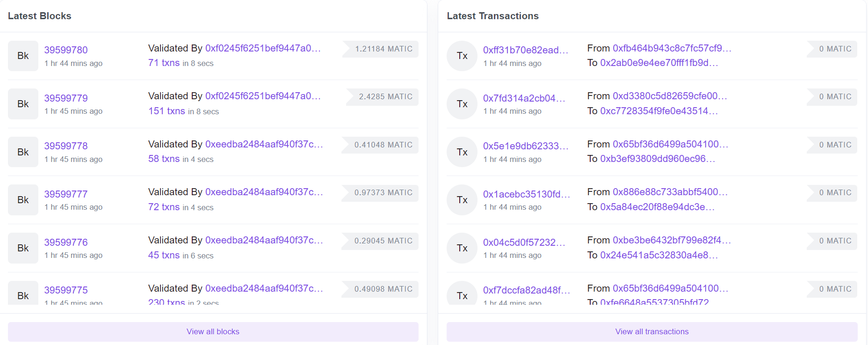Image resolution: width=868 pixels, height=345 pixels.
Task: Open sender address 0xfb464b943c8c7fc57cf9
Action: [672, 48]
